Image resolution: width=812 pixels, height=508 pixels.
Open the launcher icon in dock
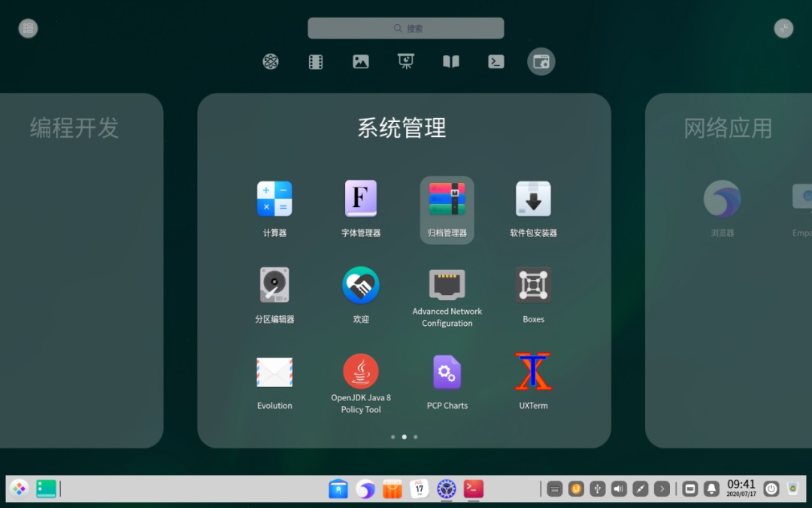19,489
